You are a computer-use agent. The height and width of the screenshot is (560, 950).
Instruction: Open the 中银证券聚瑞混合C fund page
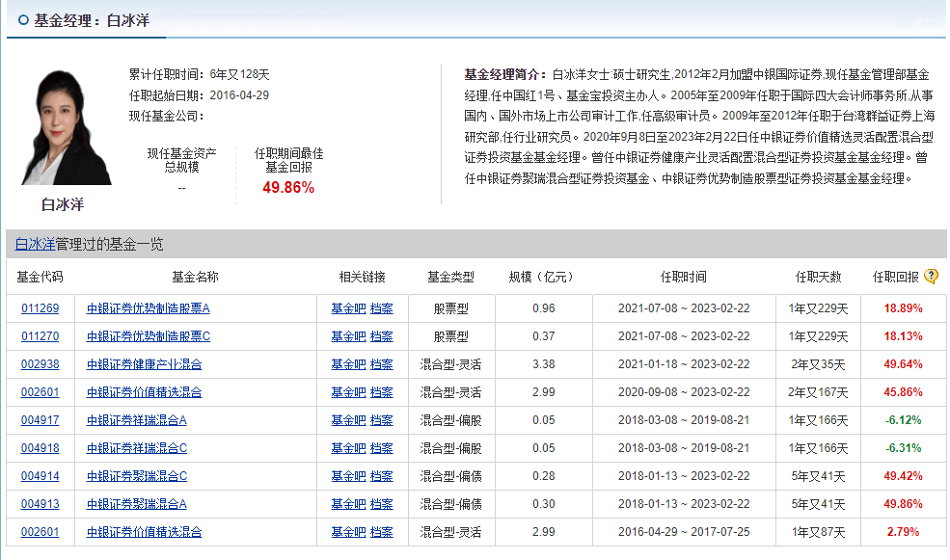coord(136,476)
